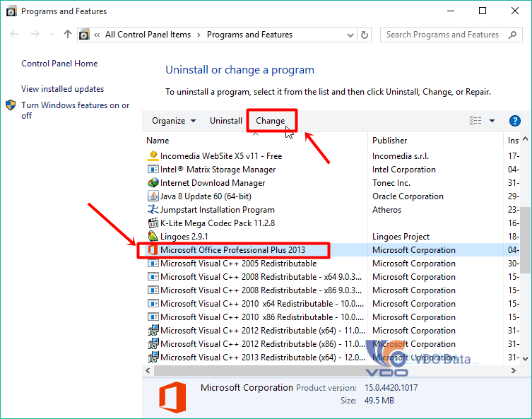
Task: Click 'Incomedia s.r.l.' publisher cell
Action: [x=401, y=156]
